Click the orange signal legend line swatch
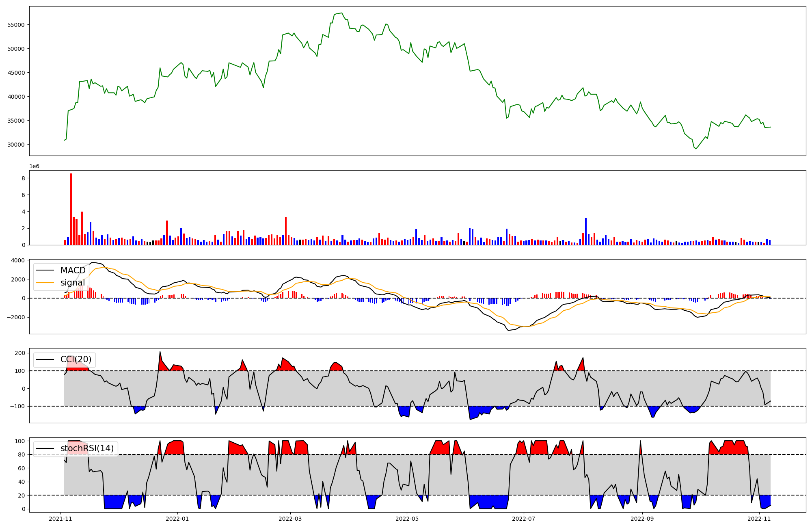The height and width of the screenshot is (528, 812). tap(45, 283)
